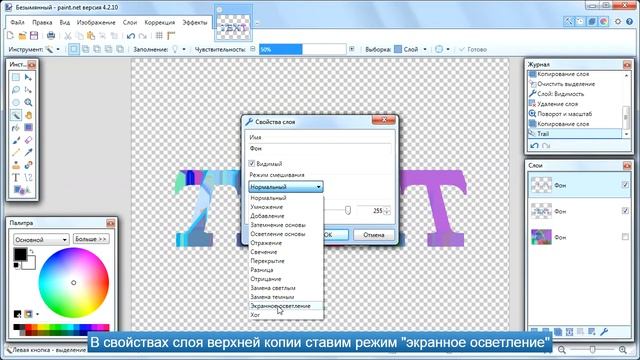Choose Умножение from blend list

[x=286, y=207]
